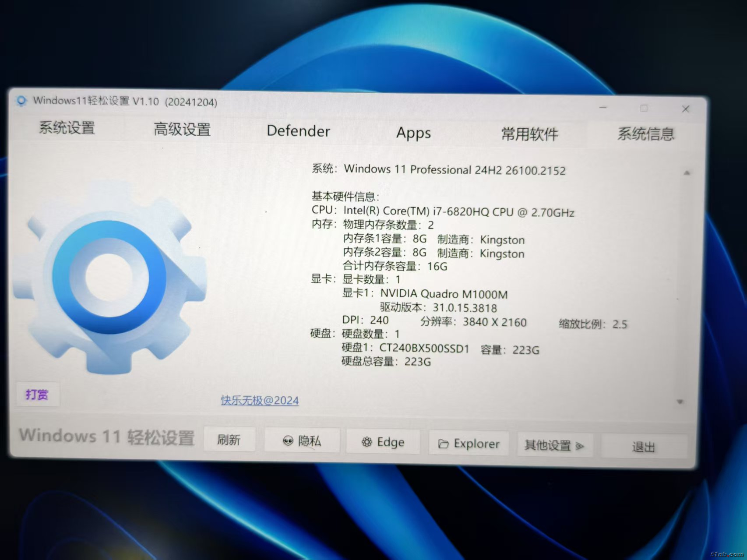Click the 基本硬件信息 heading
Screen dimensions: 747x560
click(345, 197)
